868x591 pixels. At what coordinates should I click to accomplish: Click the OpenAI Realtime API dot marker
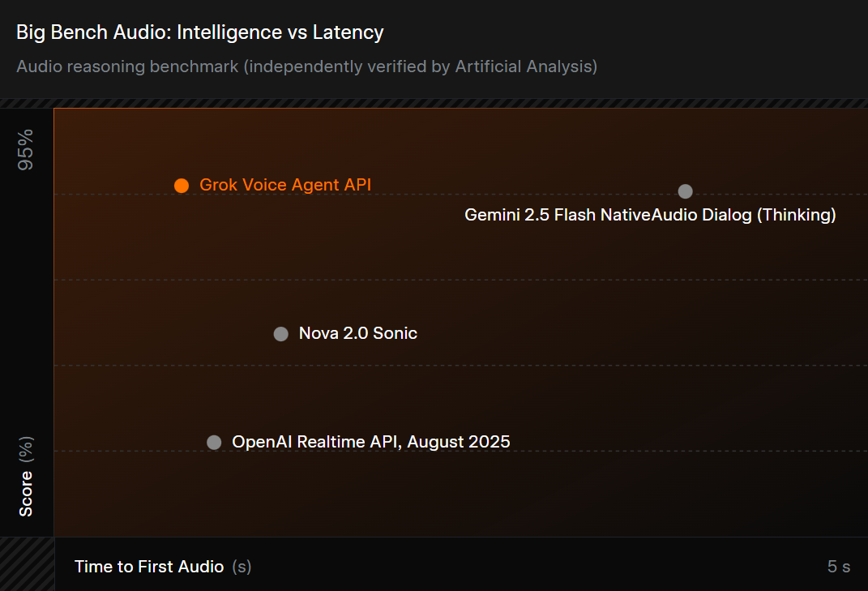(x=214, y=442)
